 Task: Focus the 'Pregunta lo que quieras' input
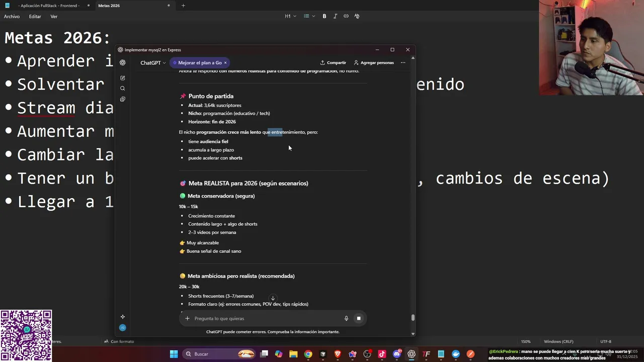point(267,318)
